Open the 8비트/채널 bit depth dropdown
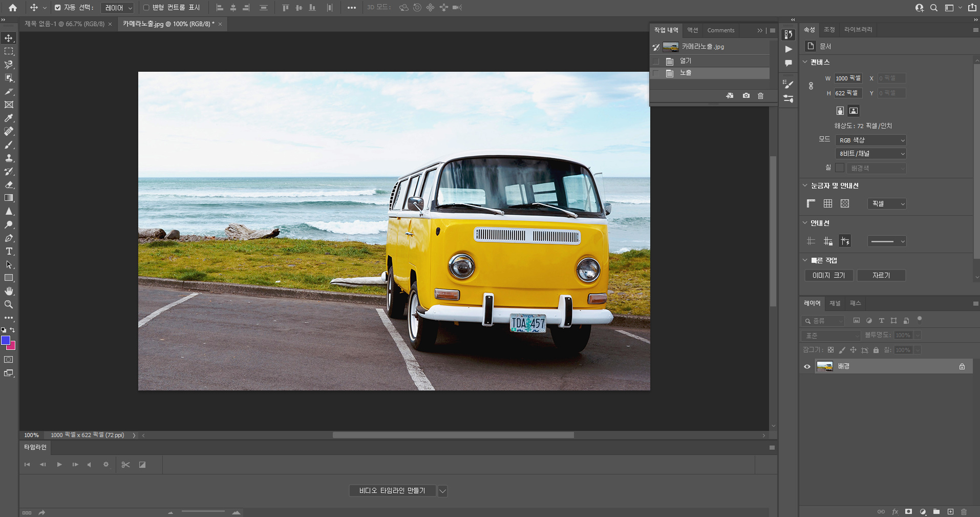The width and height of the screenshot is (980, 517). (x=871, y=153)
